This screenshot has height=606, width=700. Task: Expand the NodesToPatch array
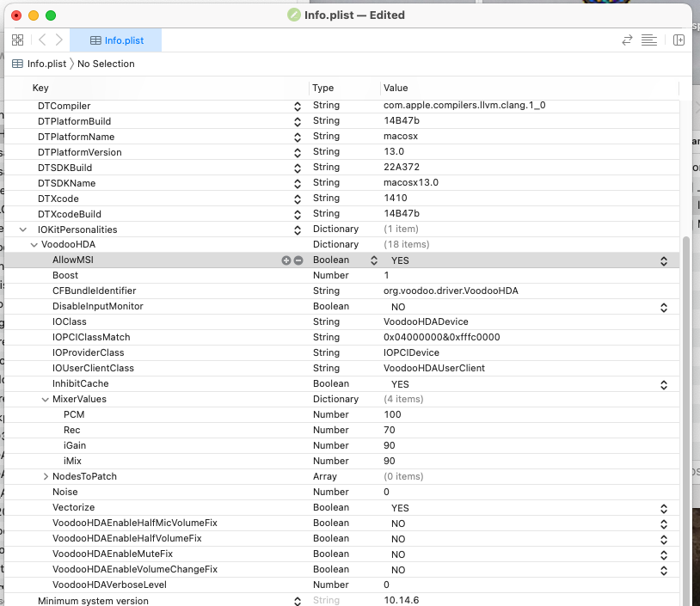(46, 476)
